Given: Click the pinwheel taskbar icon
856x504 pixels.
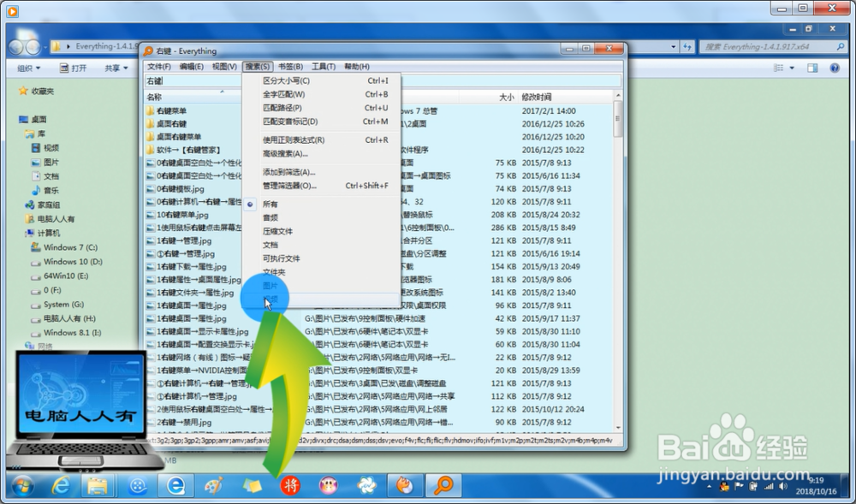Looking at the screenshot, I should click(x=367, y=485).
